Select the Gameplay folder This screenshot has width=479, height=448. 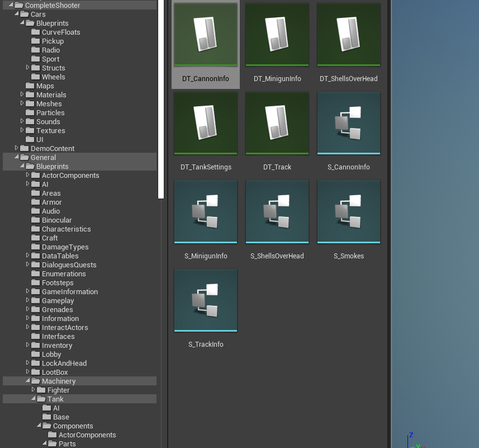[53, 301]
